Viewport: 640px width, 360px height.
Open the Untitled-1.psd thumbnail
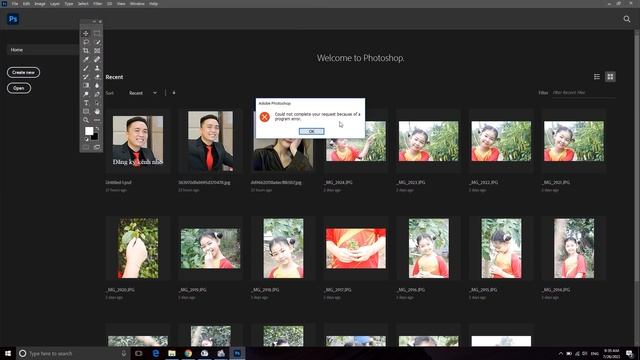[x=138, y=141]
